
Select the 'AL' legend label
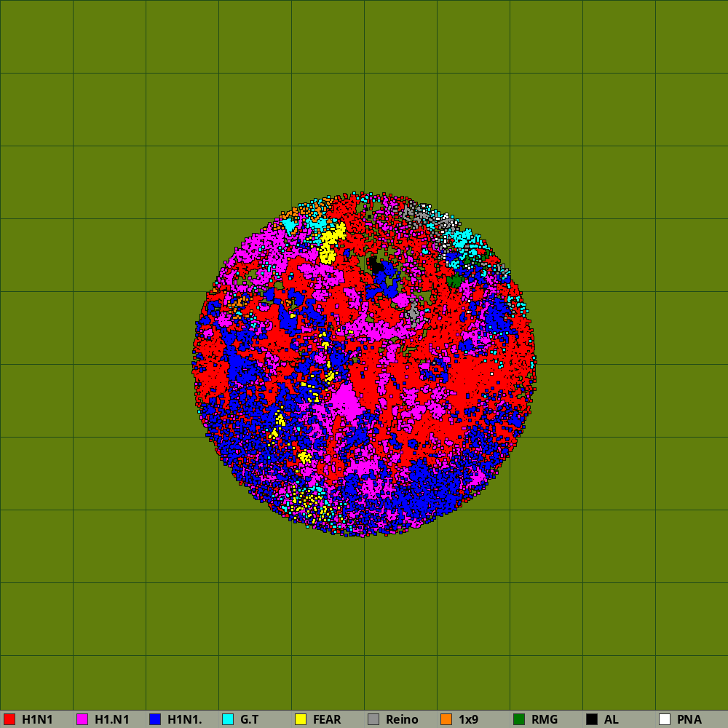pos(612,719)
